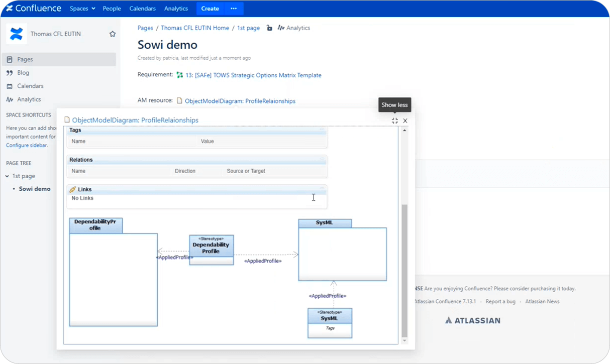Collapse the Tags section panel
The width and height of the screenshot is (610, 364).
pyautogui.click(x=322, y=130)
